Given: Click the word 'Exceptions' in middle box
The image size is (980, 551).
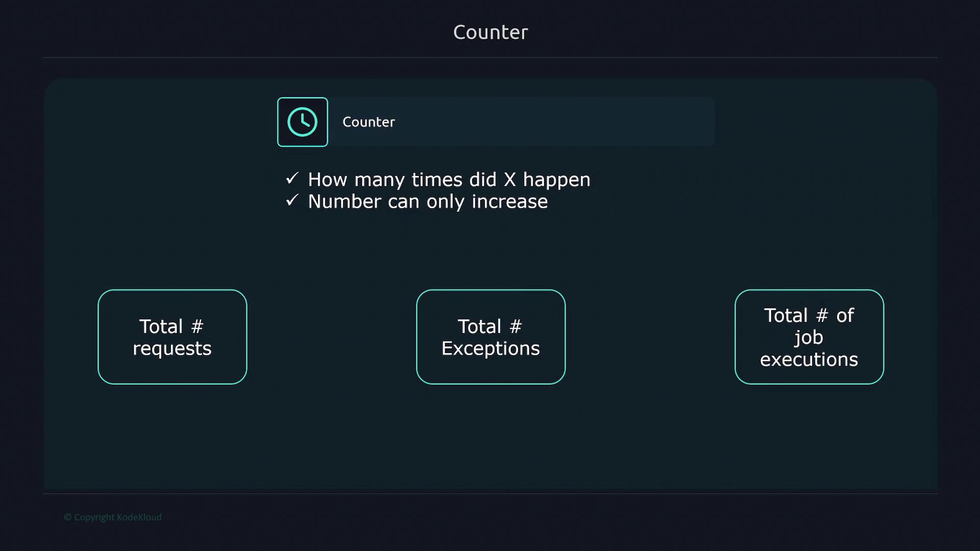Looking at the screenshot, I should coord(491,349).
